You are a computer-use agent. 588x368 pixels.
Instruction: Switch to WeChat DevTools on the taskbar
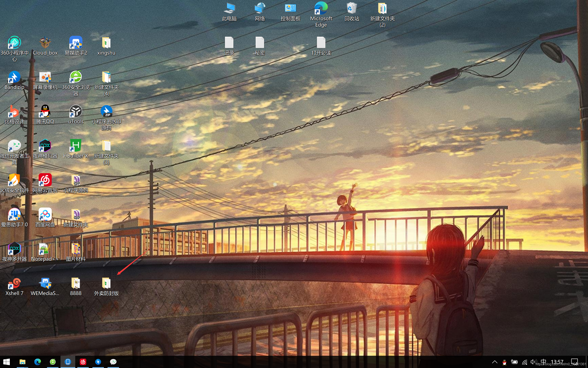point(113,362)
